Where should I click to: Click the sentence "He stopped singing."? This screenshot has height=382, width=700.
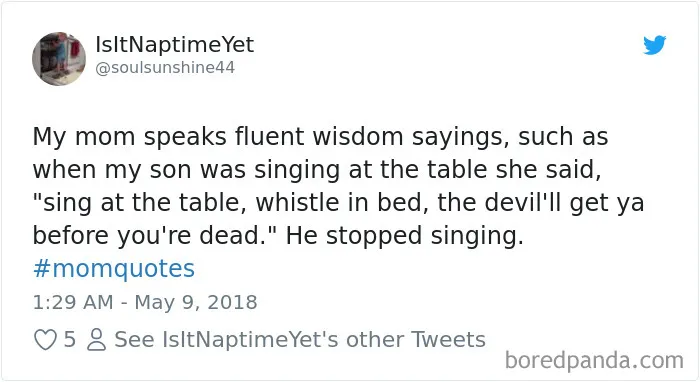(x=404, y=236)
